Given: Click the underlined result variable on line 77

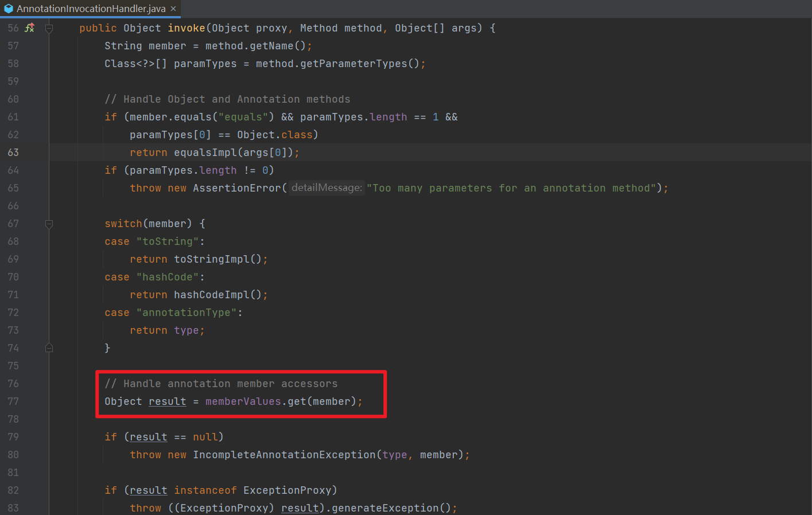Looking at the screenshot, I should pos(167,401).
